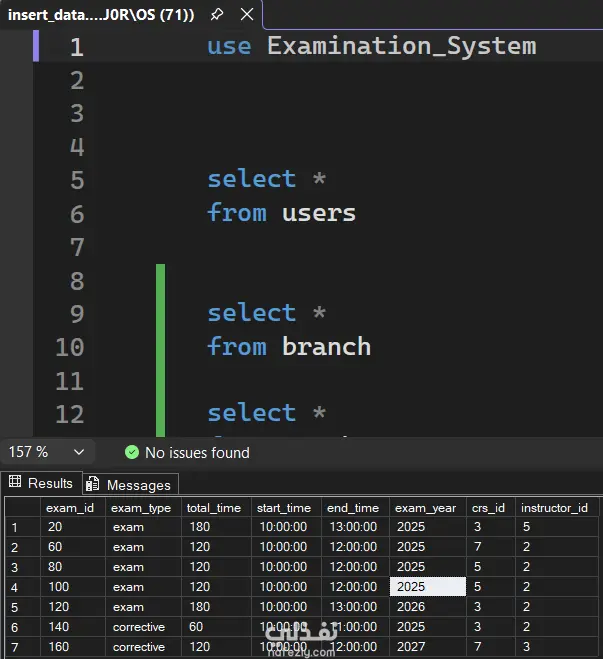Select row 1 via its row header

pyautogui.click(x=15, y=527)
